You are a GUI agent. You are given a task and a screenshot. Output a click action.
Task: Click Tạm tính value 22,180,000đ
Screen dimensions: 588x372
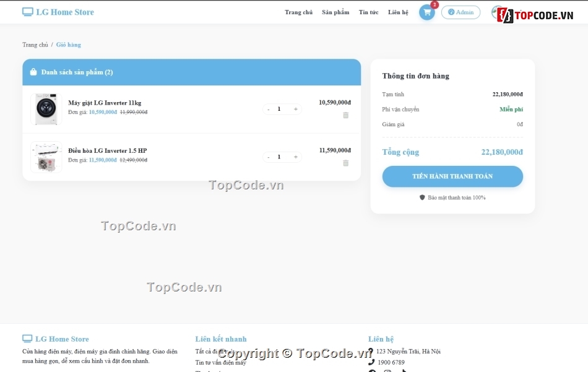click(x=508, y=95)
